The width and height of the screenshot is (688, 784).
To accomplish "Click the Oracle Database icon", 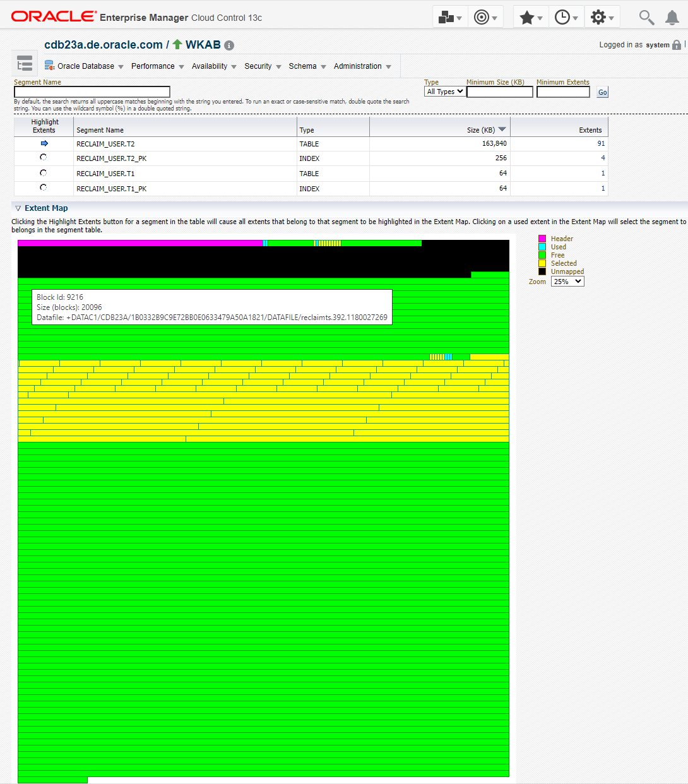I will click(50, 66).
